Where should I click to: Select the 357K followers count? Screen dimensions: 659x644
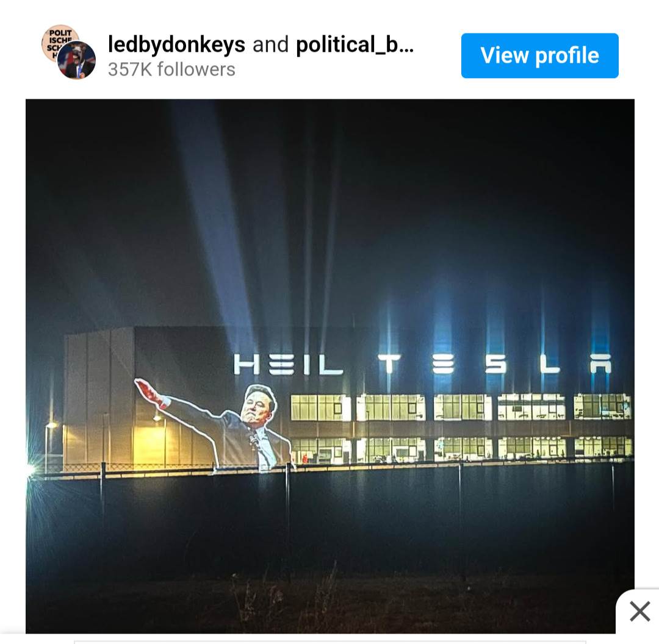171,70
